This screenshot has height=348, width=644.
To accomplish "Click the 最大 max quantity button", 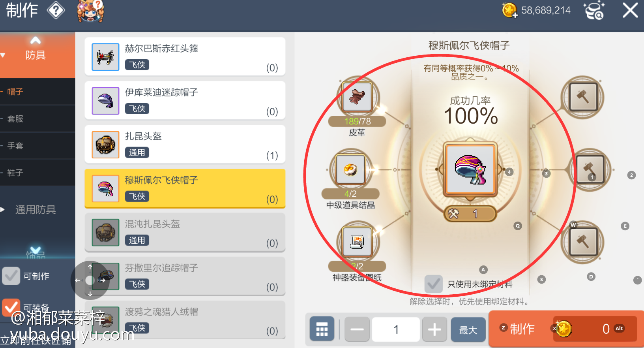I will 468,329.
